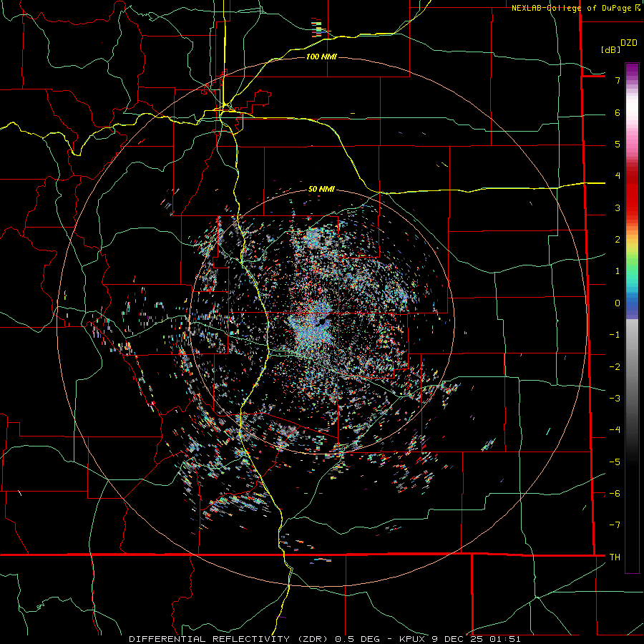Click the 50 NMI range ring label
The width and height of the screenshot is (644, 644).
(x=321, y=189)
